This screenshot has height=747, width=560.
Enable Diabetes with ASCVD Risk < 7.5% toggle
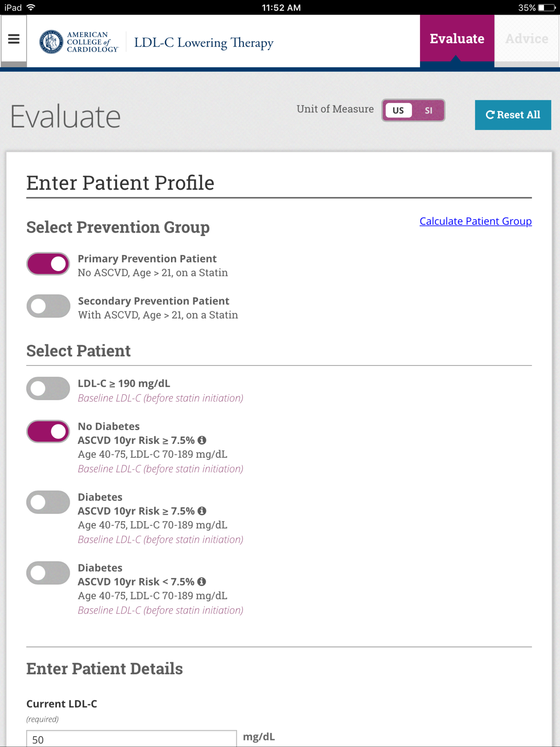pos(48,573)
